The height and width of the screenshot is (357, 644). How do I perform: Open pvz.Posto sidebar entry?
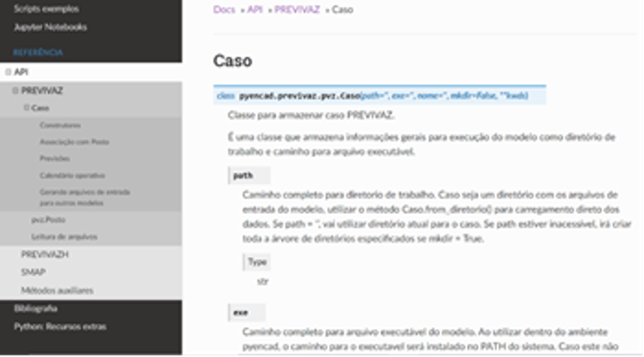pyautogui.click(x=49, y=220)
